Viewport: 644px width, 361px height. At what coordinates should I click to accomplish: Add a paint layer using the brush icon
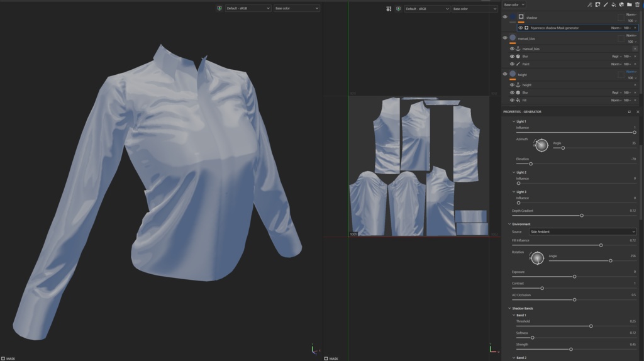pyautogui.click(x=606, y=4)
